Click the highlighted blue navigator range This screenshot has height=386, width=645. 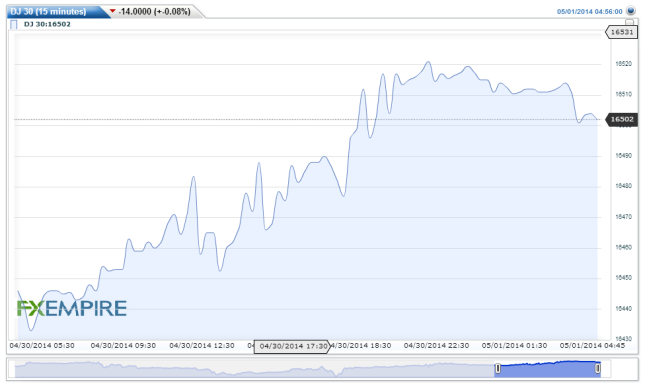point(548,369)
